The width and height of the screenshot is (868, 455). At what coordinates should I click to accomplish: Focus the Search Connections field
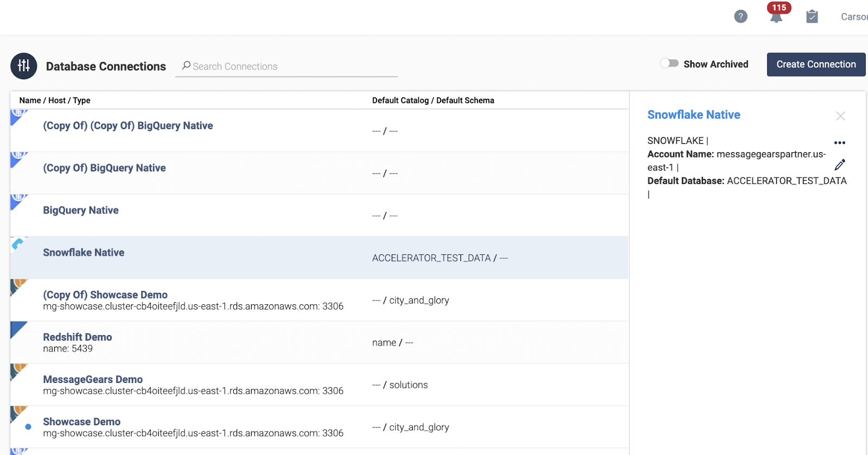click(x=286, y=66)
